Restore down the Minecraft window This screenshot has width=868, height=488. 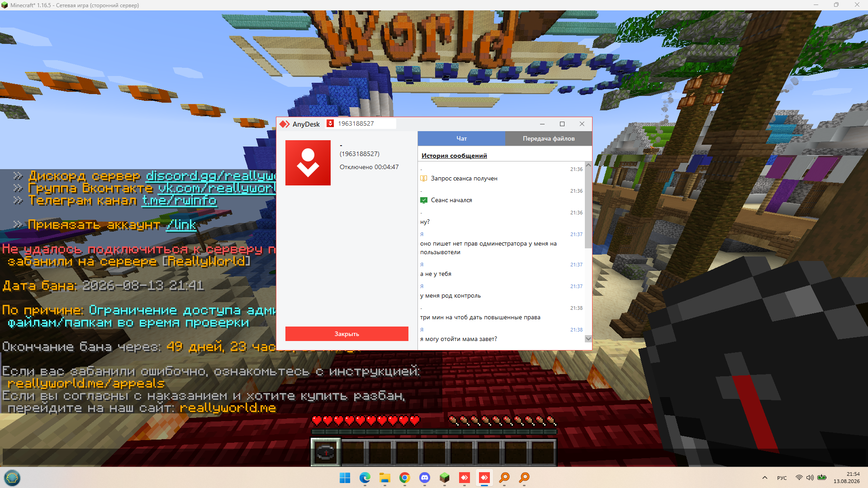coord(836,5)
